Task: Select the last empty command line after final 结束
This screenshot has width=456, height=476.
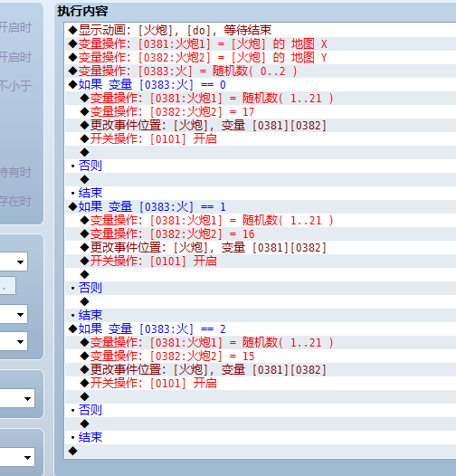Action: pyautogui.click(x=261, y=451)
